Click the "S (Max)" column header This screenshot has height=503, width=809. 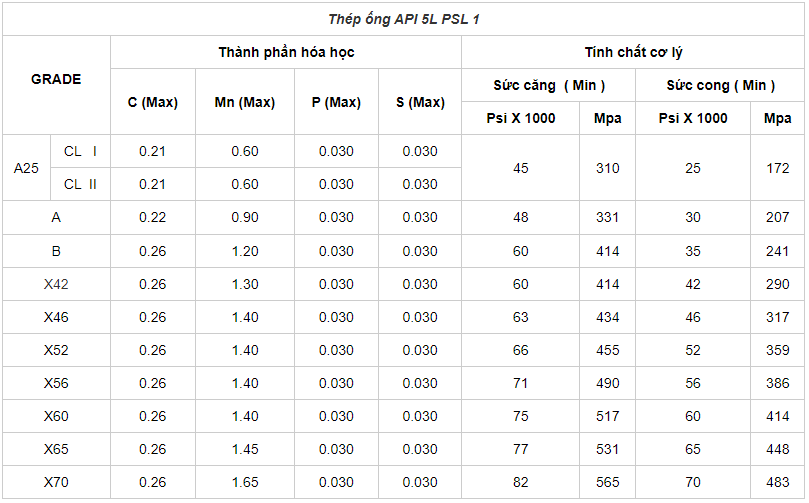point(420,102)
